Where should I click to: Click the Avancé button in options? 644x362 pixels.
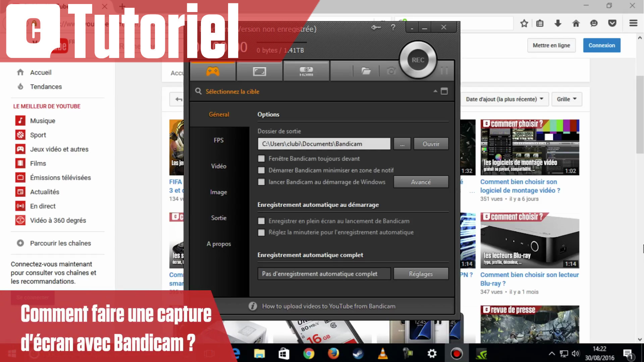[420, 182]
